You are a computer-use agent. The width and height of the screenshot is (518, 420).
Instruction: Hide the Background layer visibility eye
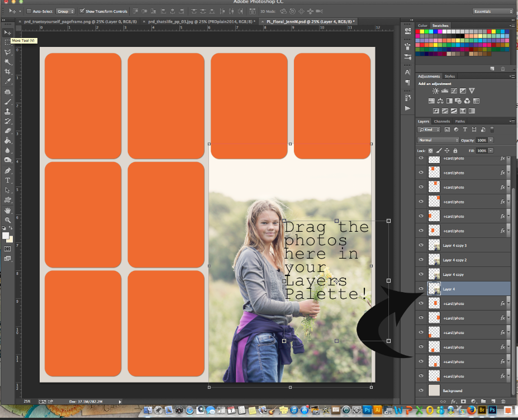tap(421, 391)
